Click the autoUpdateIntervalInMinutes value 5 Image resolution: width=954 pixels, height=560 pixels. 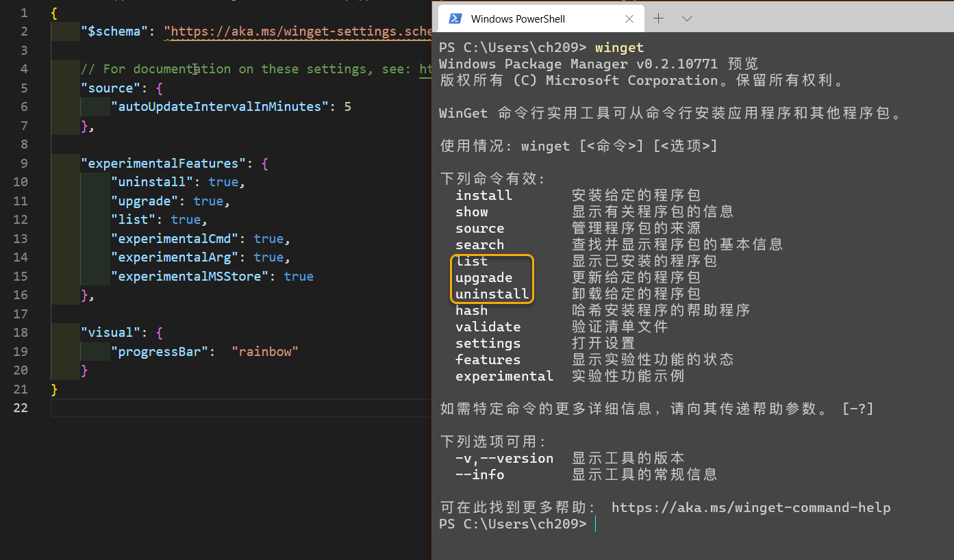347,106
